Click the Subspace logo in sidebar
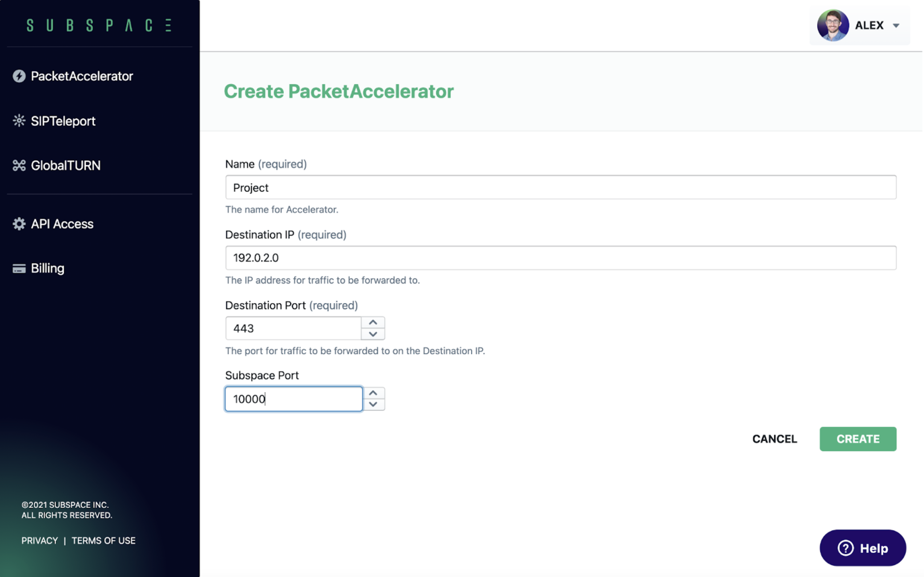This screenshot has width=924, height=577. 99,25
